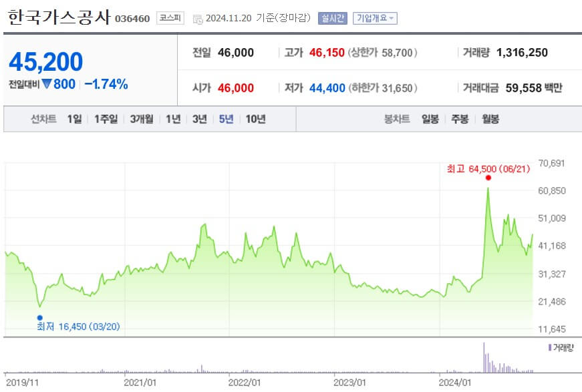Click the 전일 value 46,000
The height and width of the screenshot is (392, 582).
point(236,53)
